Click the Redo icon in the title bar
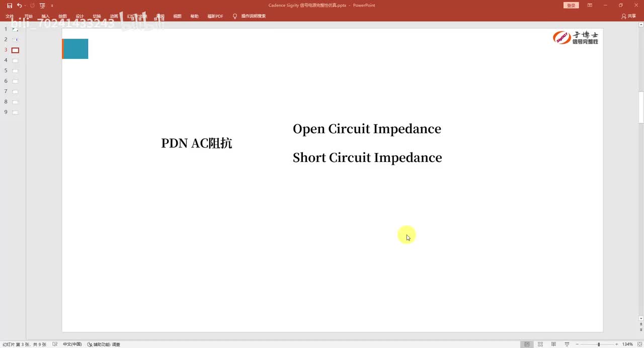The width and height of the screenshot is (644, 348). coord(32,6)
